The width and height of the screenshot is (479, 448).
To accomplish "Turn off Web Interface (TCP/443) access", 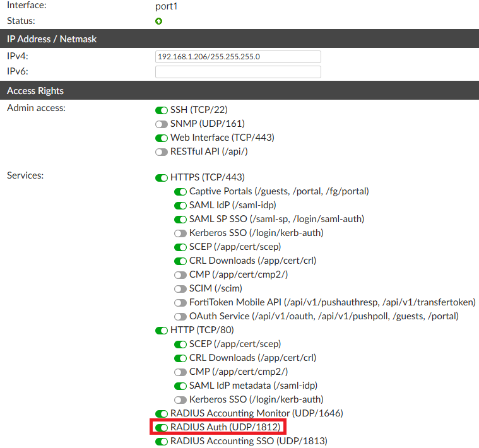I will click(162, 138).
